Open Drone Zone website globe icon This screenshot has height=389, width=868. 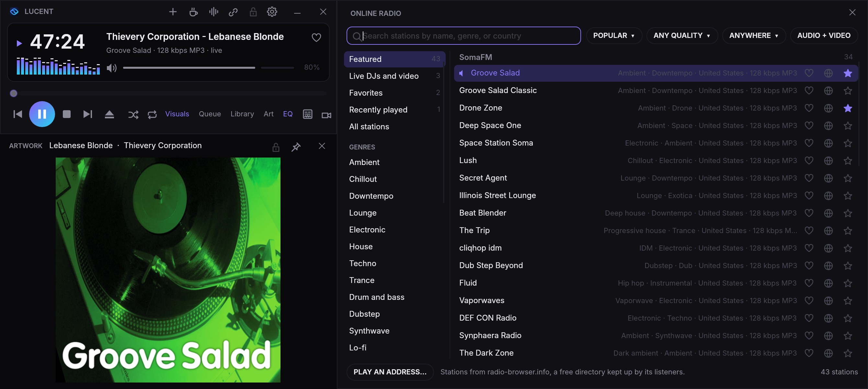[828, 108]
